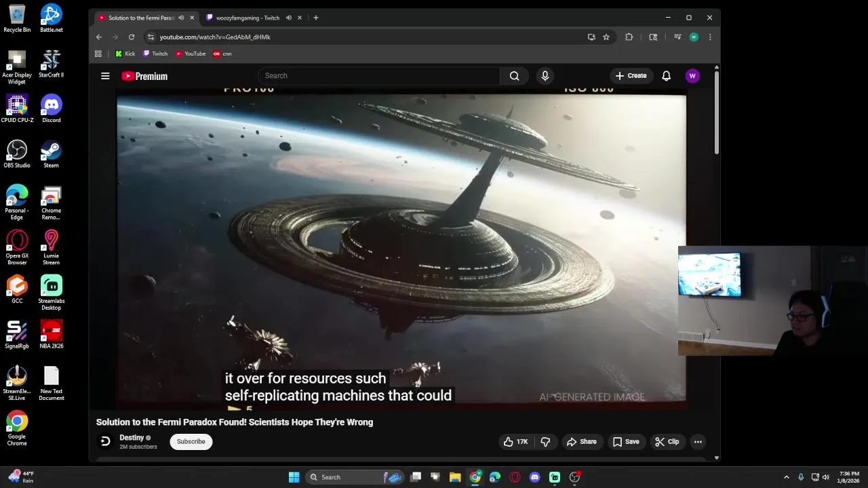This screenshot has width=868, height=488.
Task: Save the video to a playlist
Action: pos(626,442)
